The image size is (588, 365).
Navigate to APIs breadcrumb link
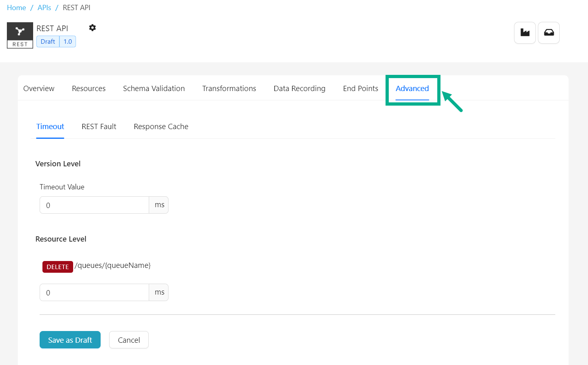44,8
